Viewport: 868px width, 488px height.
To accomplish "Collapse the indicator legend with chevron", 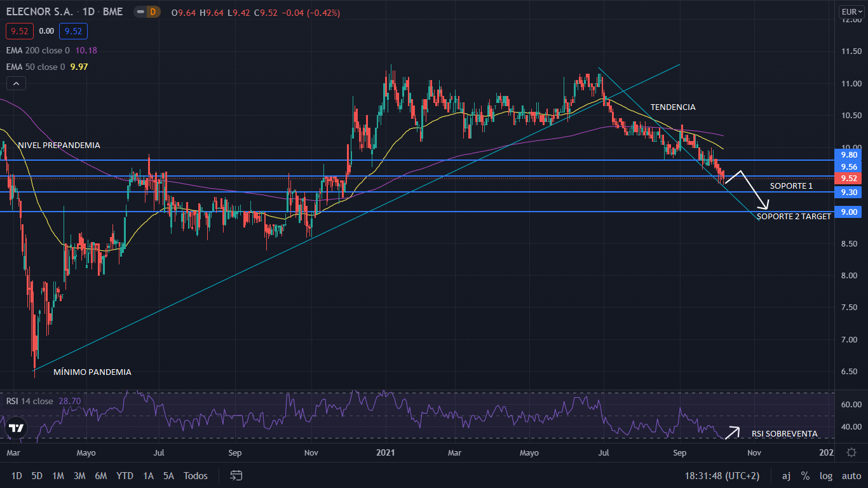I will click(x=16, y=83).
